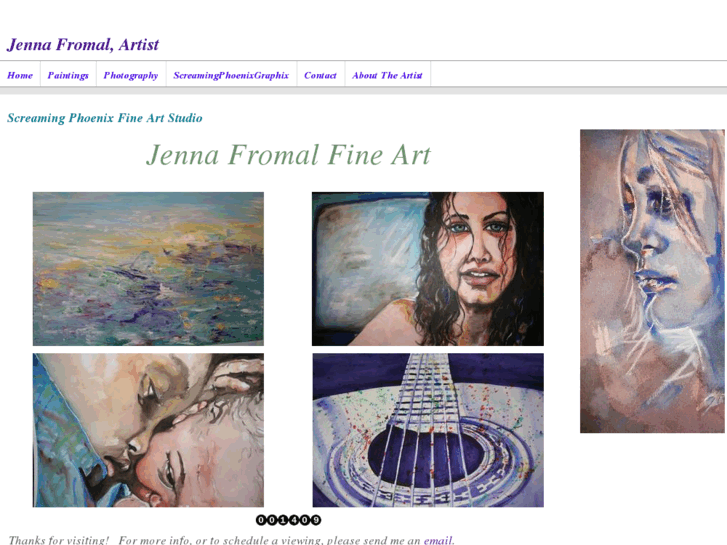Go to the Paintings page
Screen dimensions: 727x545
coord(68,75)
